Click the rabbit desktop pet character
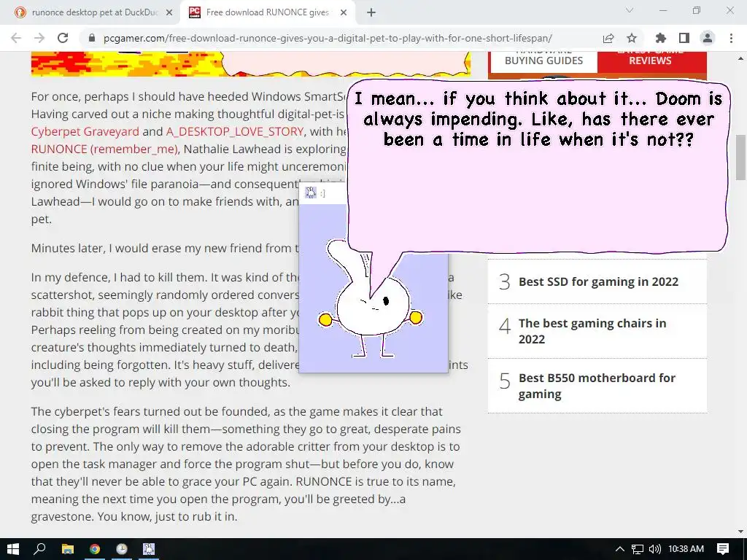The image size is (747, 560). click(x=370, y=305)
